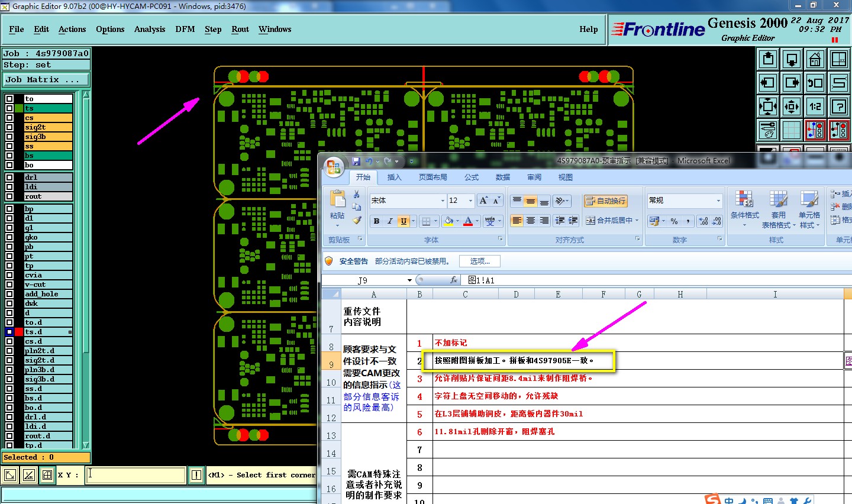
Task: Open the fill color dropdown arrow
Action: click(x=457, y=221)
